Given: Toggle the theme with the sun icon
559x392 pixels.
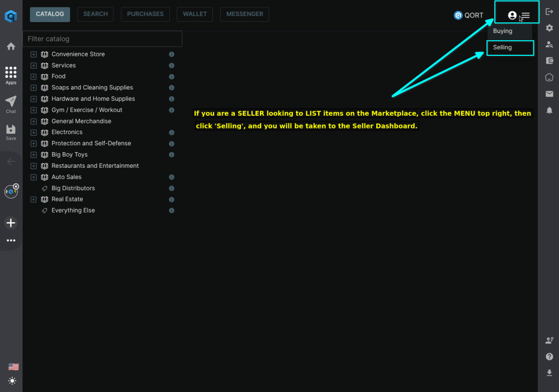Looking at the screenshot, I should pyautogui.click(x=12, y=381).
